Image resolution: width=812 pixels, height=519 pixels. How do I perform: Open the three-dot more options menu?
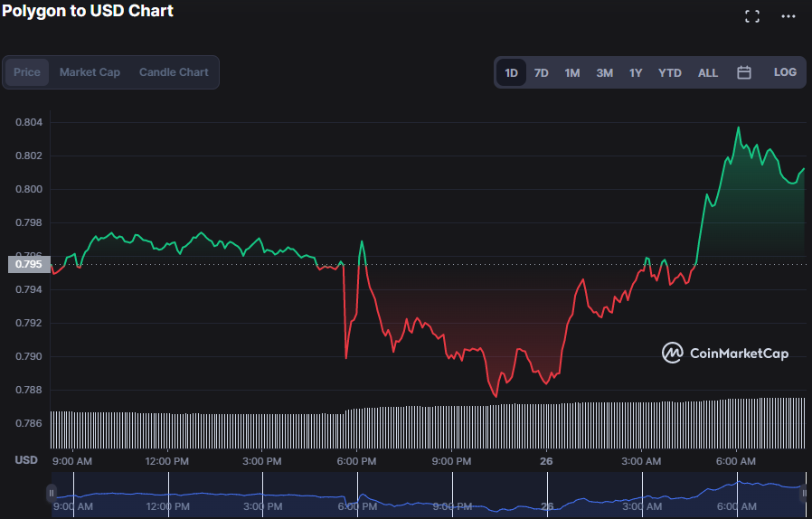point(788,16)
